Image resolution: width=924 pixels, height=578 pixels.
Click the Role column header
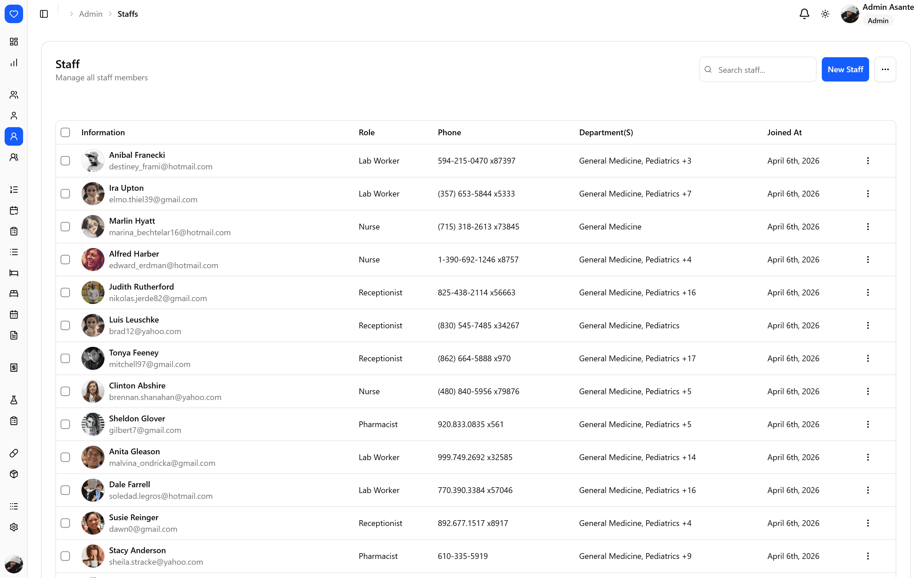click(x=366, y=132)
